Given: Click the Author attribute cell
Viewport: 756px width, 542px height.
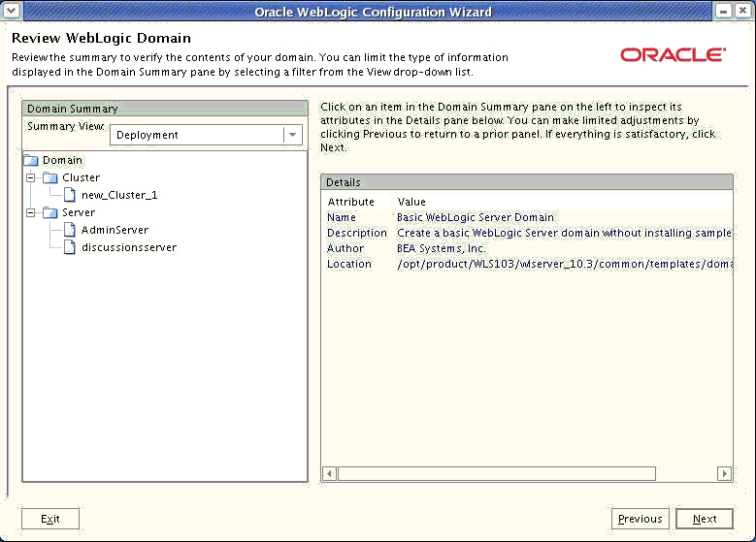Looking at the screenshot, I should [345, 248].
